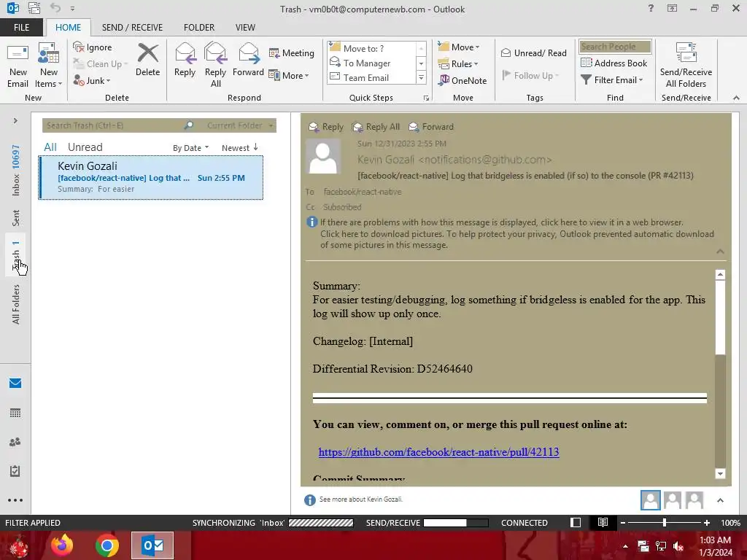Open the Inbox folder
Viewport: 747px width, 560px height.
pyautogui.click(x=16, y=170)
